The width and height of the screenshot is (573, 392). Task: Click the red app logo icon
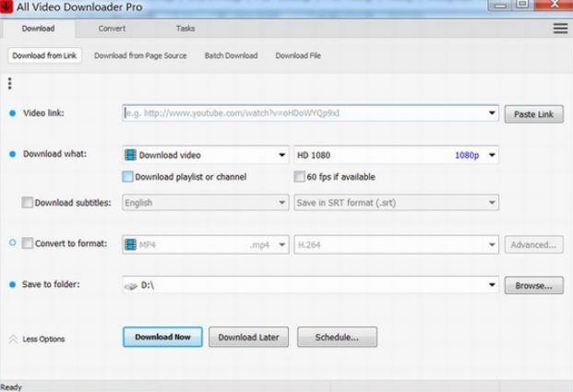(x=6, y=6)
